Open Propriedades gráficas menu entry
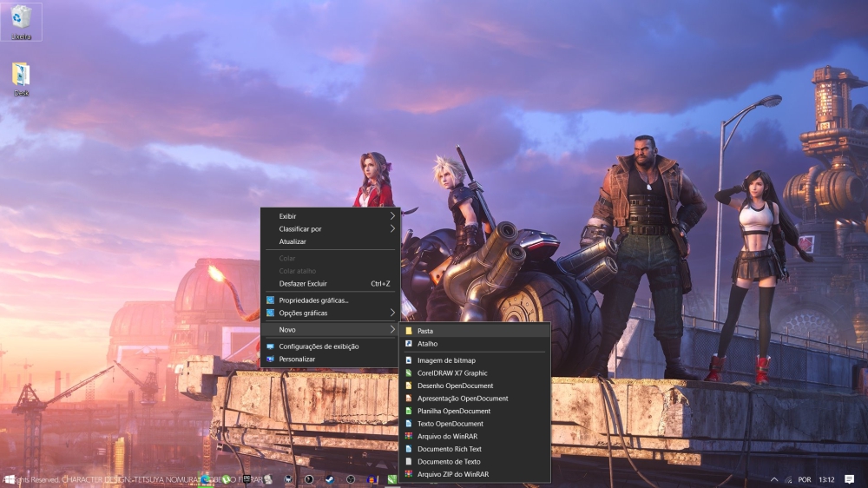The image size is (868, 488). (331, 300)
